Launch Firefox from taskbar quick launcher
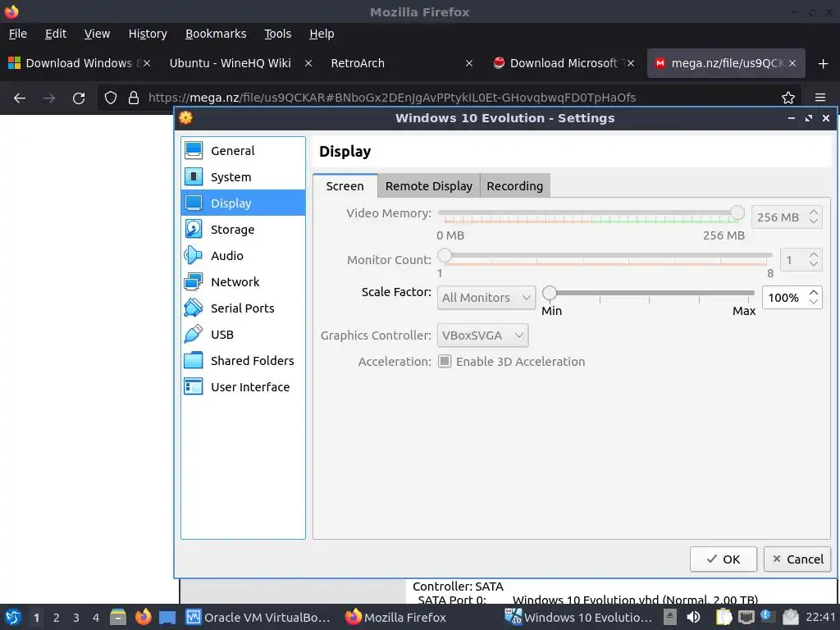Viewport: 840px width, 630px height. [x=143, y=617]
